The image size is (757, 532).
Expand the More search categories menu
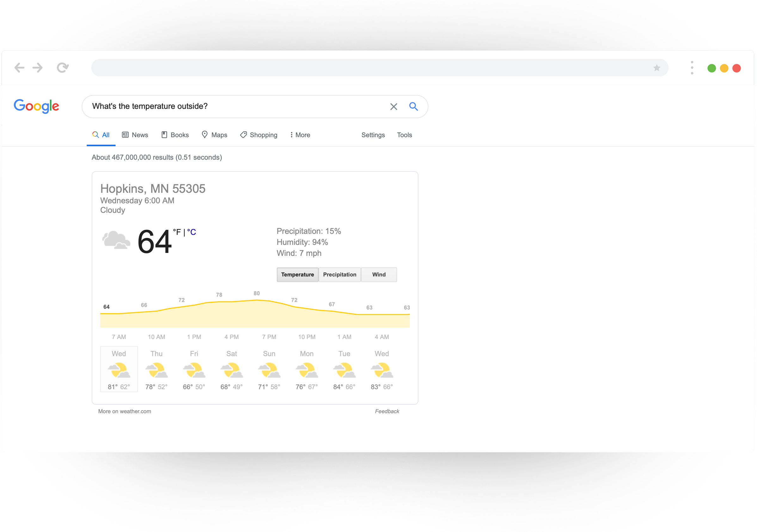300,135
